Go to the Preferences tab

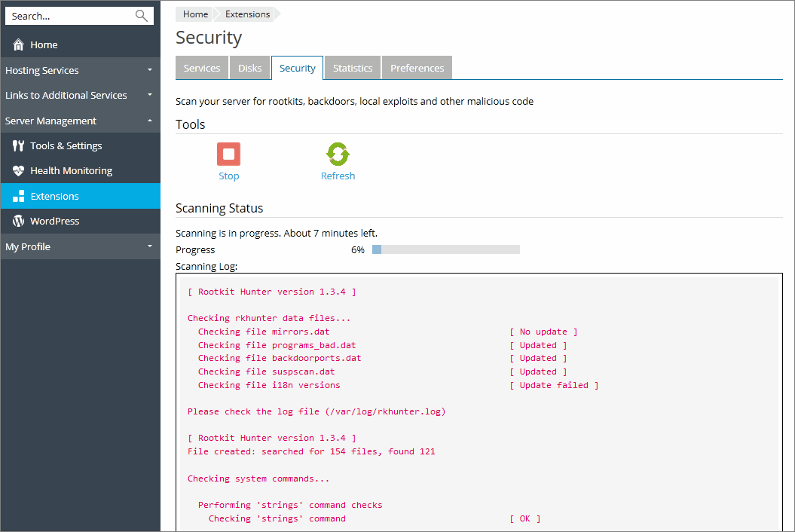(417, 68)
